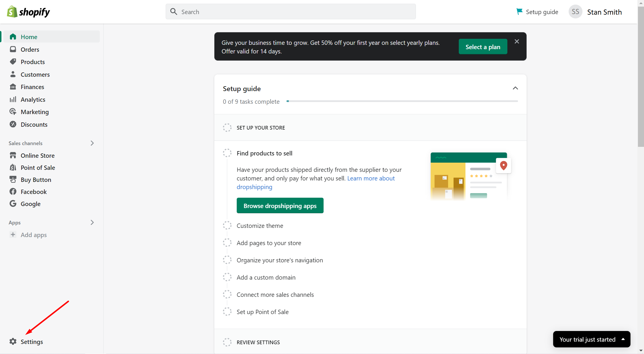
Task: Collapse the Setup guide card
Action: point(515,88)
